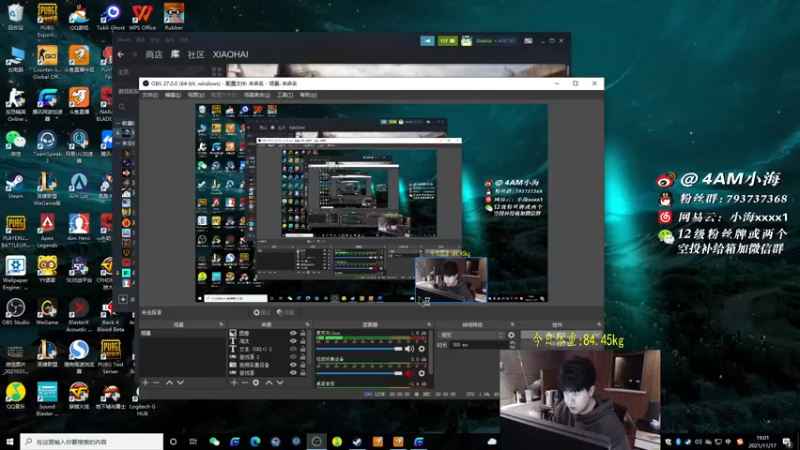
Task: Open Steam 商店 tab
Action: [154, 54]
